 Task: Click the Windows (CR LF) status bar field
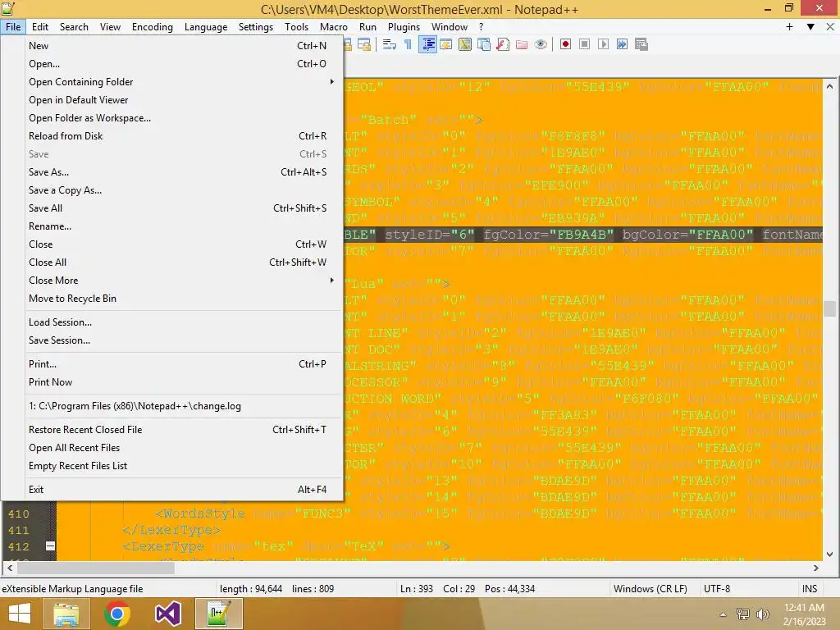(650, 589)
